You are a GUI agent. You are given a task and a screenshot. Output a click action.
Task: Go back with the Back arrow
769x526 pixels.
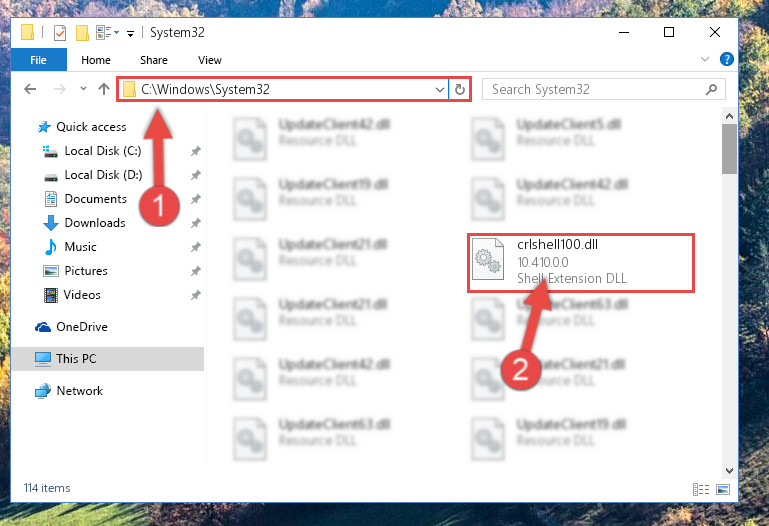(x=30, y=89)
